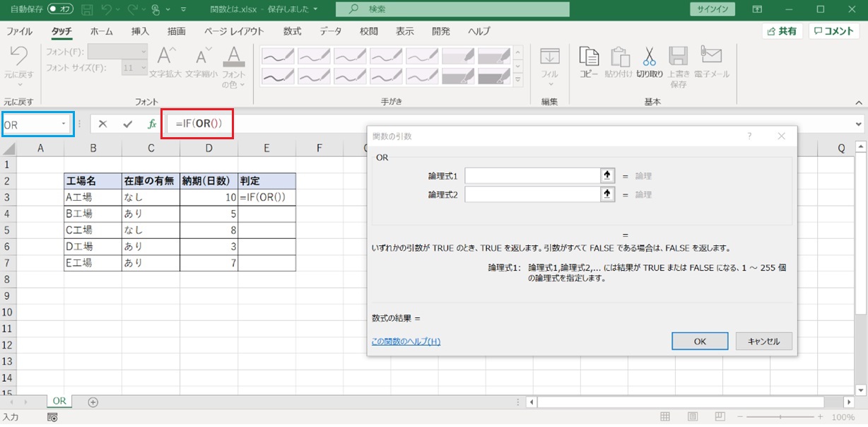
Task: Open the file name dropdown in title bar
Action: 315,10
